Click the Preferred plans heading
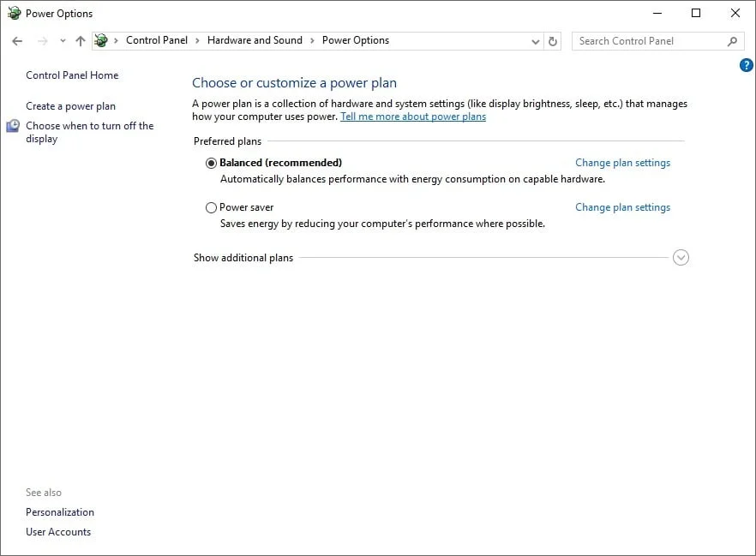Screen dimensions: 756x556 point(228,141)
